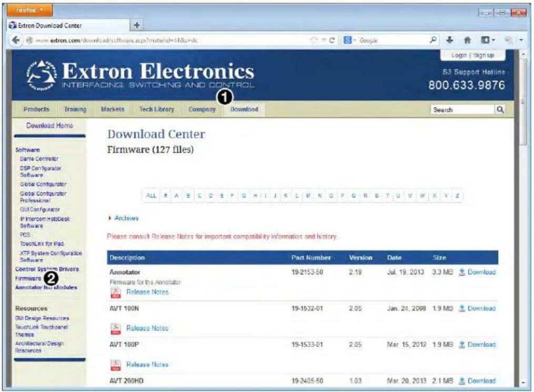Click the Extron site Search field
The width and height of the screenshot is (534, 392).
point(462,109)
